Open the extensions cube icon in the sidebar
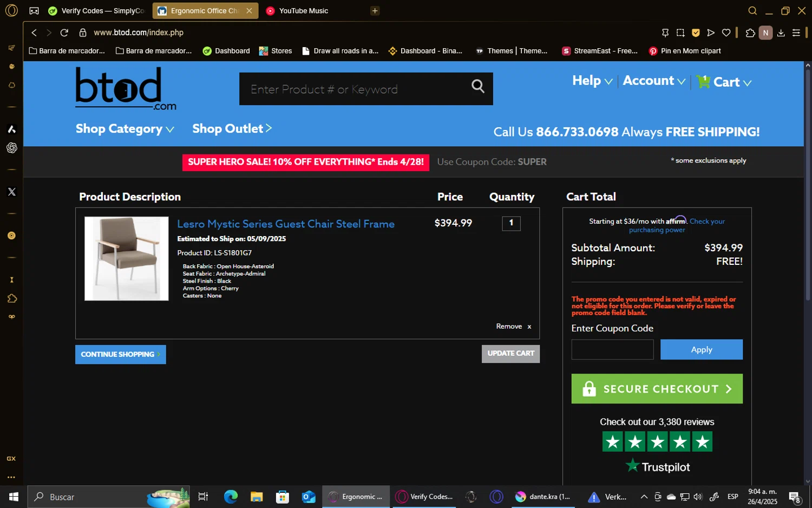The image size is (812, 508). [11, 298]
